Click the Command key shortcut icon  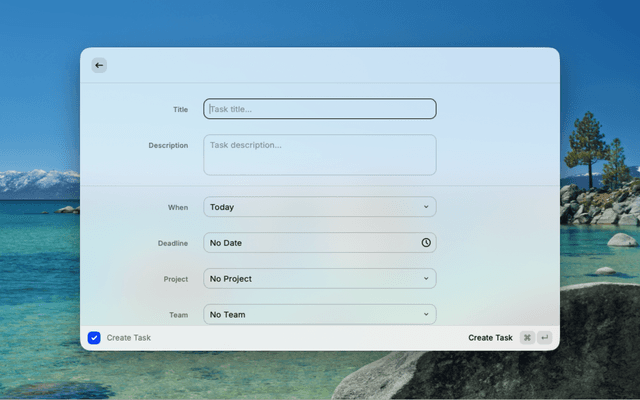(x=527, y=338)
